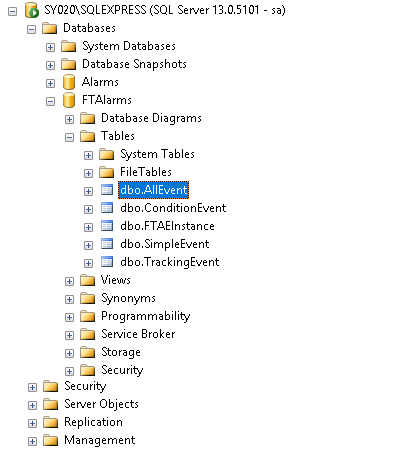The image size is (405, 455).
Task: Expand the dbo.AllEvent table node
Action: tap(88, 191)
